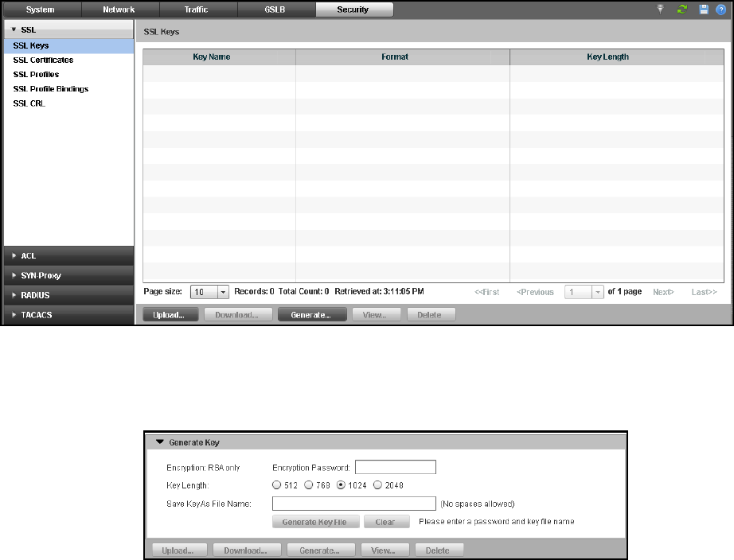Click the green refresh arrows icon
Image resolution: width=734 pixels, height=560 pixels.
[682, 10]
